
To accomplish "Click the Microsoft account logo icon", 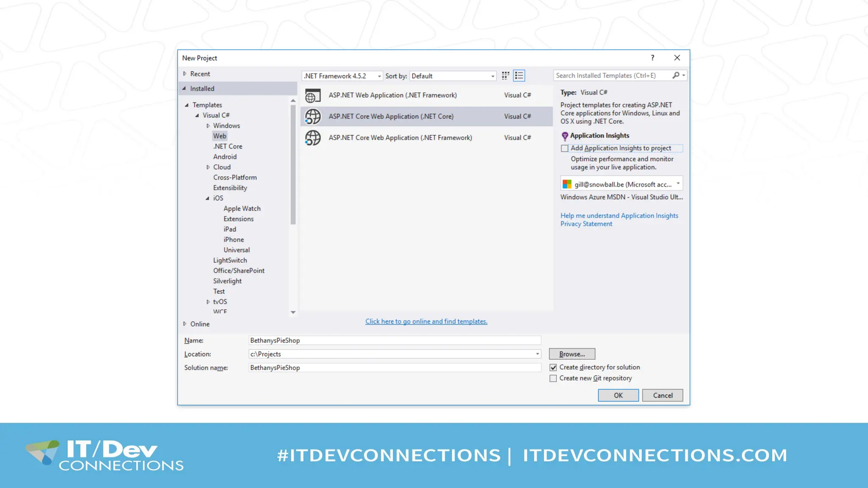I will [x=567, y=184].
